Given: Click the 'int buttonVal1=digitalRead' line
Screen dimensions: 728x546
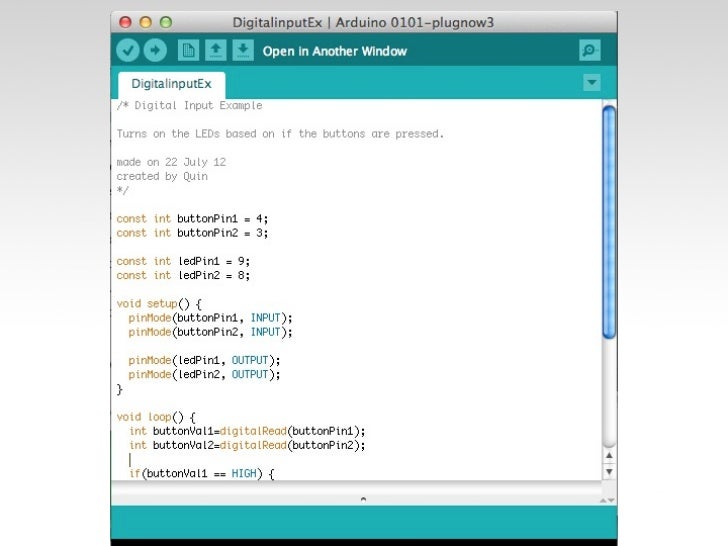Looking at the screenshot, I should click(247, 431).
